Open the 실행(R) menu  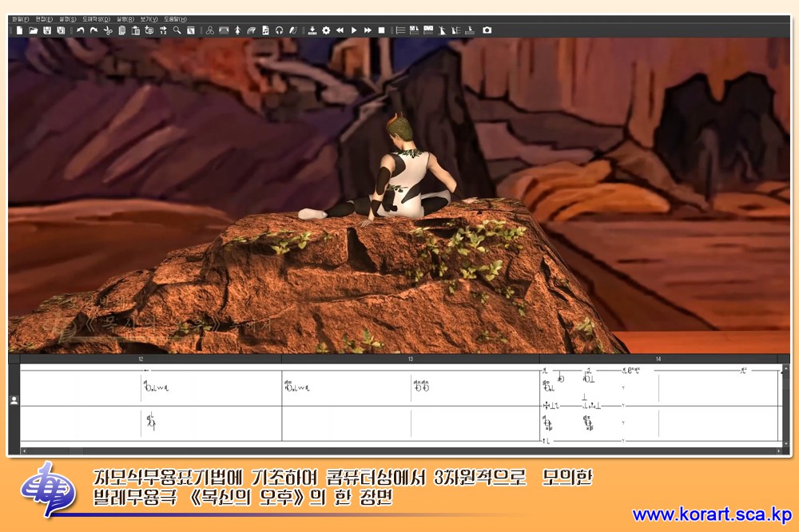click(125, 19)
